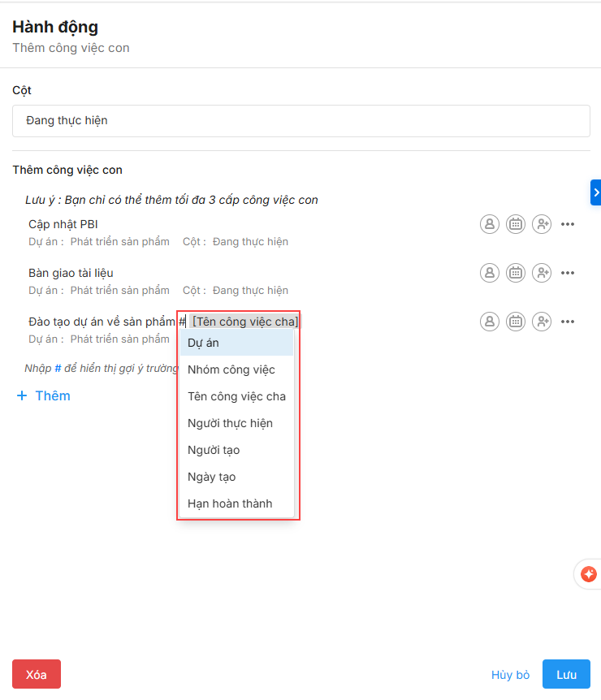Viewport: 601px width, 700px height.
Task: Click assignee icon for Bàn giao tài liệu
Action: 489,273
